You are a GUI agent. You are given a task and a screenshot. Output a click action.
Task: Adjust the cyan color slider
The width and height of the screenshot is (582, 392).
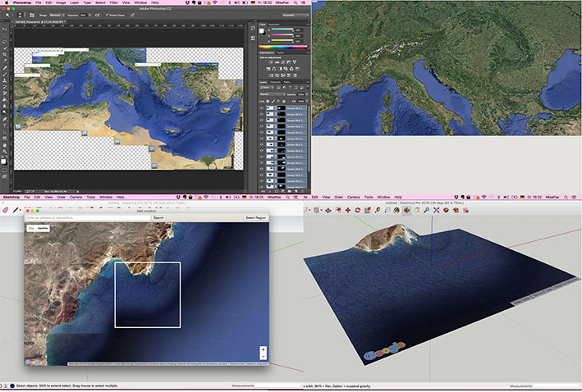(282, 29)
